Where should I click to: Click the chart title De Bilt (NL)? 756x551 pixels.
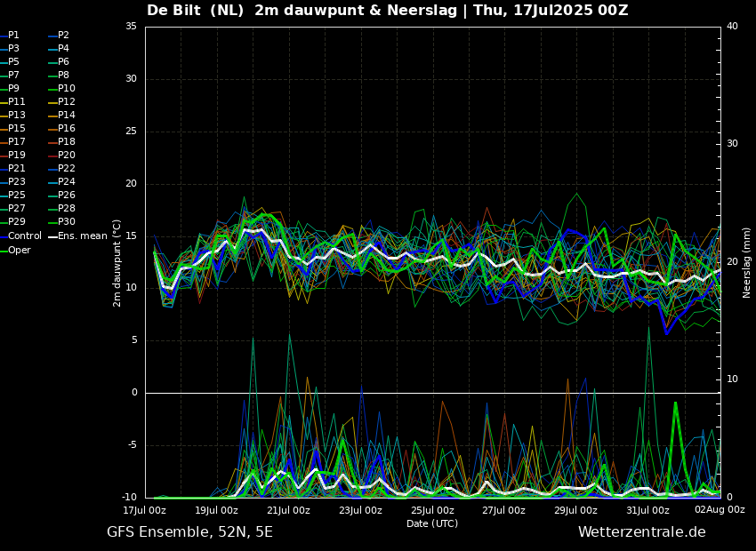196,10
